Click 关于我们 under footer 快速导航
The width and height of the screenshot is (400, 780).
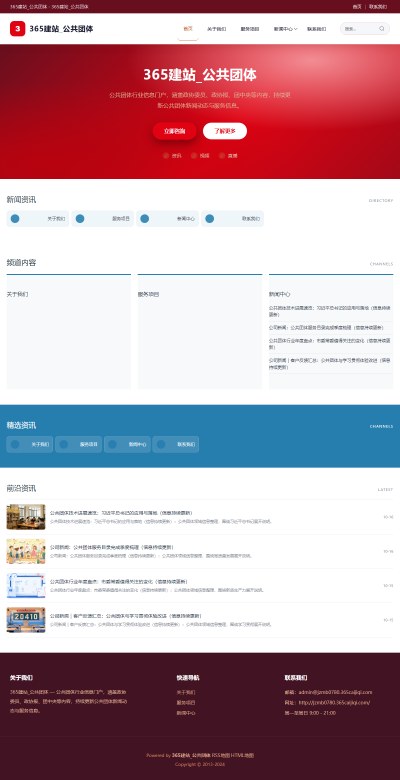186,692
